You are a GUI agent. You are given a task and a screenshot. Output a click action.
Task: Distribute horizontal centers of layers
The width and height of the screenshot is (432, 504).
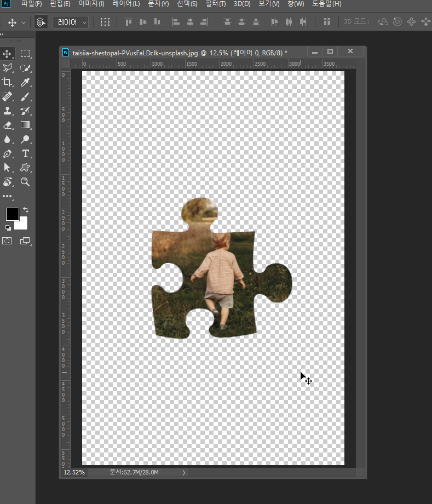[289, 22]
